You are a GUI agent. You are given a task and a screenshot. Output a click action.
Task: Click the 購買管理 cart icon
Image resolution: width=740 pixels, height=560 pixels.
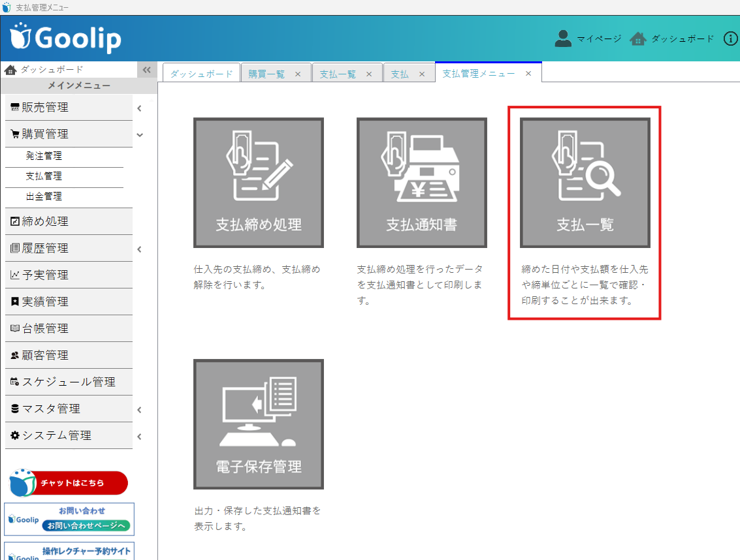[x=15, y=134]
